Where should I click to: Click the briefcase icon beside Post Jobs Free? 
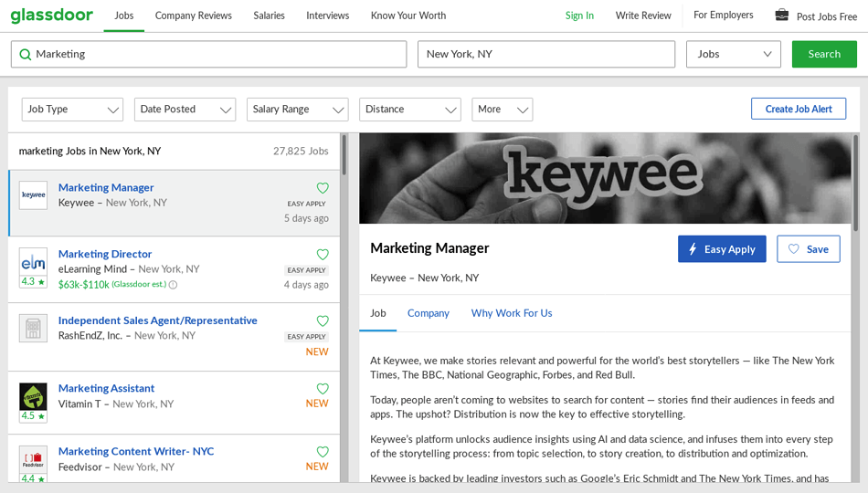click(781, 15)
